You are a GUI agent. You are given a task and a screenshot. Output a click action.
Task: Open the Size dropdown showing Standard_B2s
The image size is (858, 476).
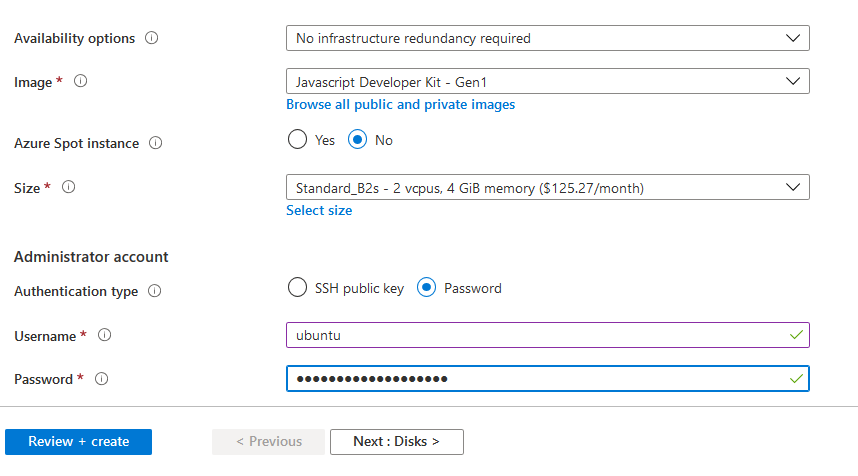point(548,188)
